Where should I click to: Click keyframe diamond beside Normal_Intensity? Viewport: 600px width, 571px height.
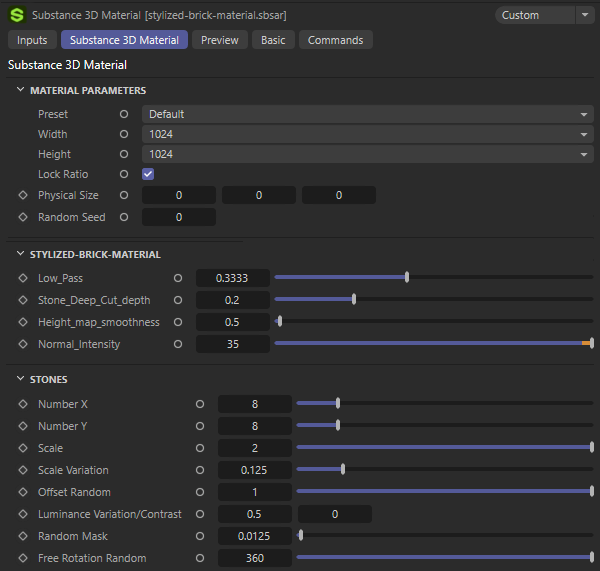click(x=23, y=344)
